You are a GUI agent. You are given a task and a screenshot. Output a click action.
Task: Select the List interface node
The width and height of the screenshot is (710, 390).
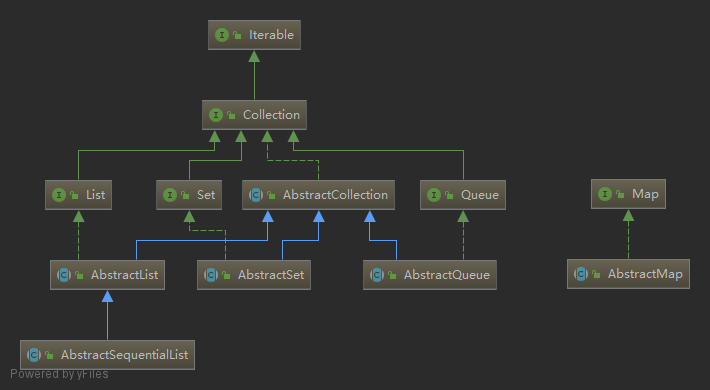coord(78,195)
